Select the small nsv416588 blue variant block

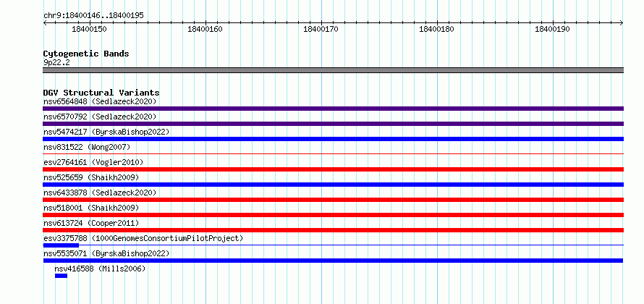[61, 276]
